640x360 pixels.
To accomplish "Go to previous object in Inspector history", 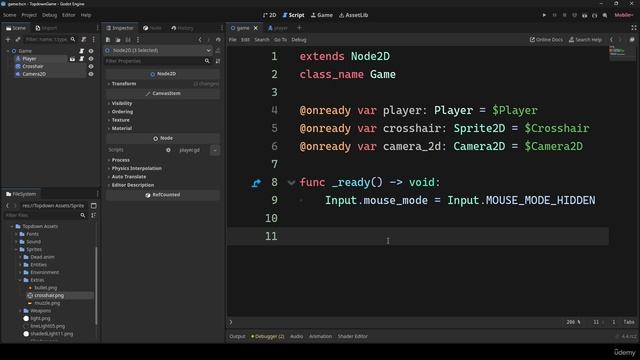I will click(x=200, y=40).
